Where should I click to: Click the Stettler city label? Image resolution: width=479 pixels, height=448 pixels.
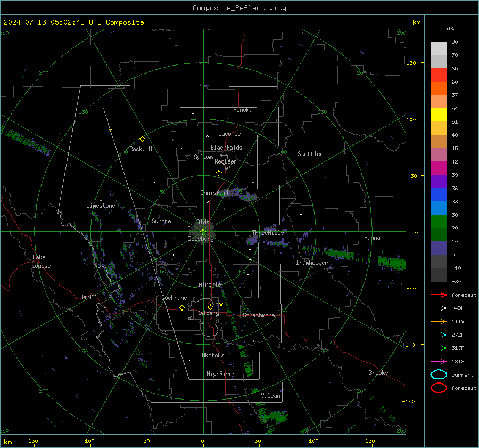310,154
